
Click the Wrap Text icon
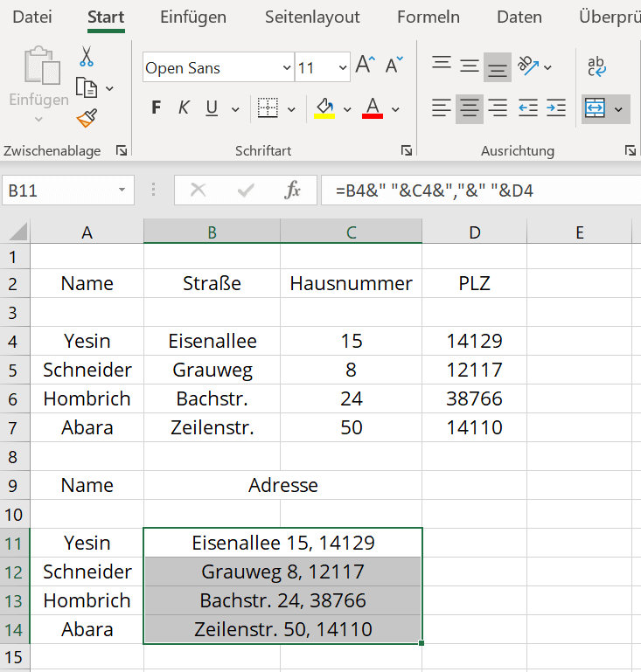[597, 66]
